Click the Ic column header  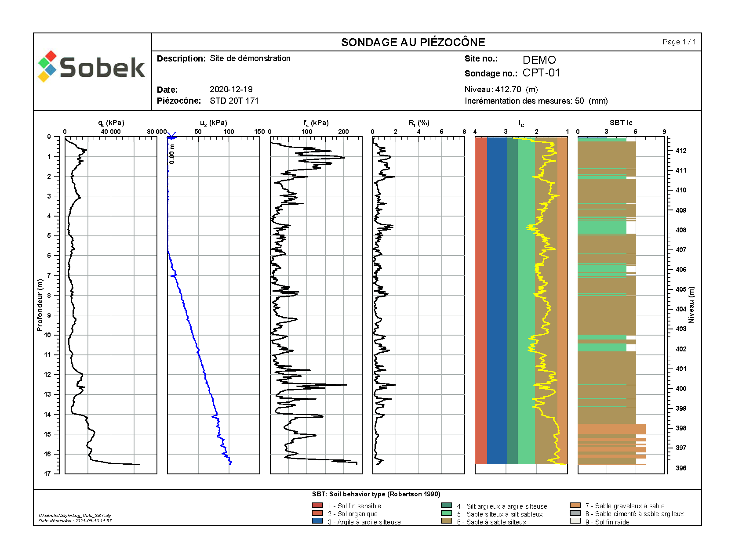tap(521, 123)
